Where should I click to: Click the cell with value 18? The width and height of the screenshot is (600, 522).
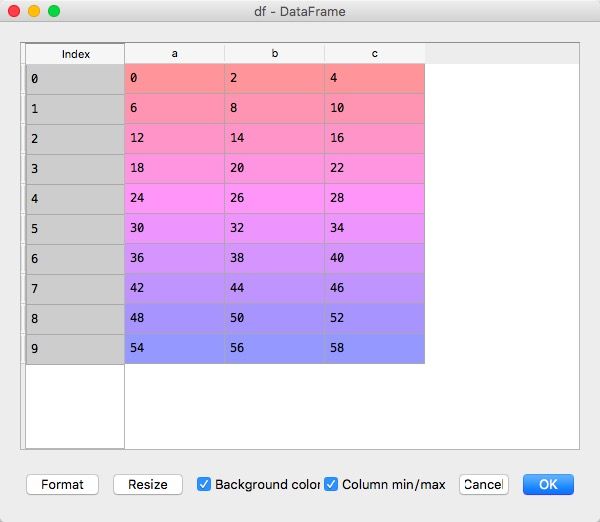[x=174, y=168]
